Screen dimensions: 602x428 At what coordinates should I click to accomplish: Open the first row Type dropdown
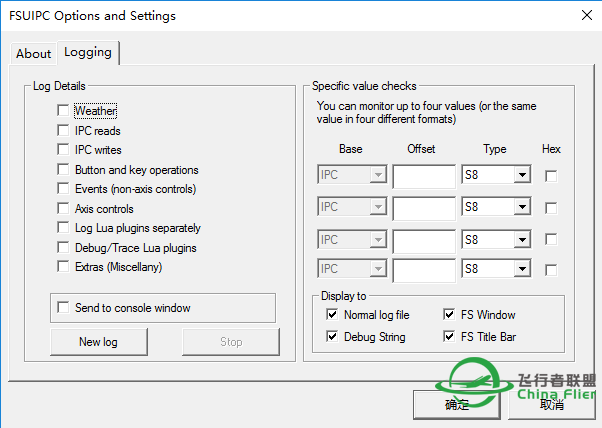coord(521,176)
